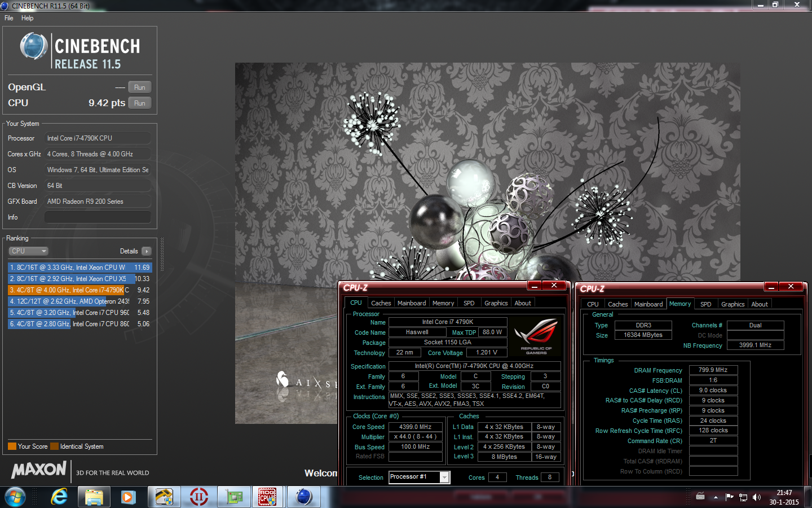Minimize the left CPU-Z window
This screenshot has width=812, height=508.
point(535,286)
